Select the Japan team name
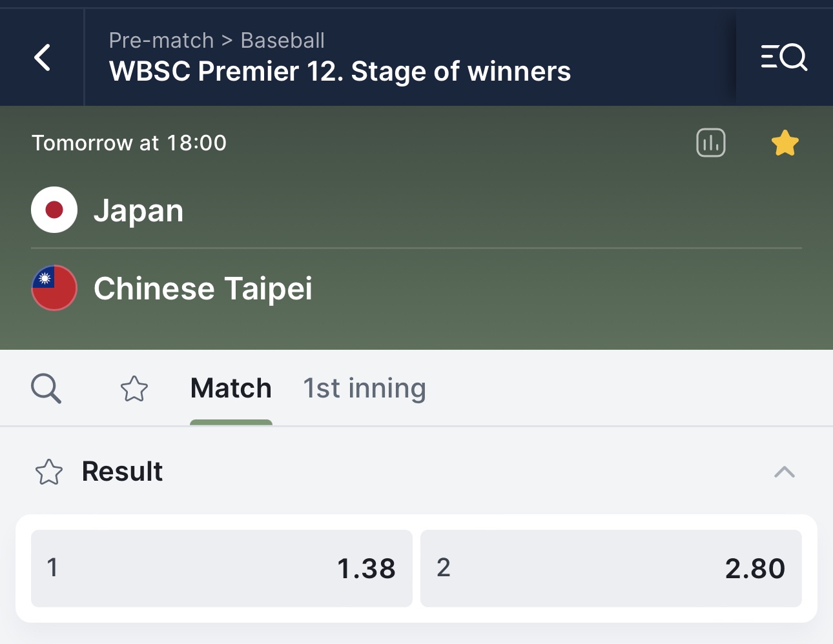The image size is (833, 644). (x=138, y=210)
